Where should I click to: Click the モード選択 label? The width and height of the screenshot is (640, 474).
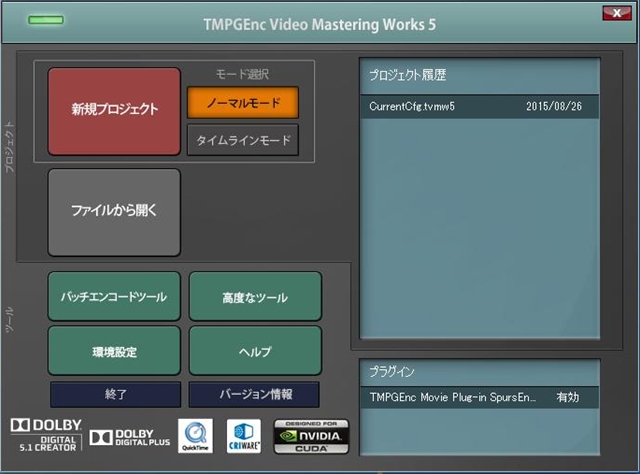pyautogui.click(x=242, y=74)
